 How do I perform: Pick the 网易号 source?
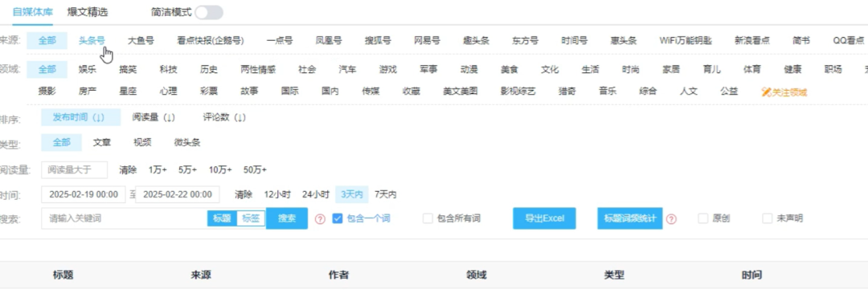coord(428,40)
